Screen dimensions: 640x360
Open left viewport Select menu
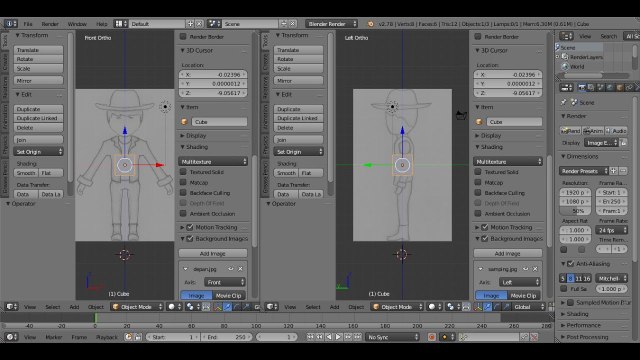(x=53, y=307)
